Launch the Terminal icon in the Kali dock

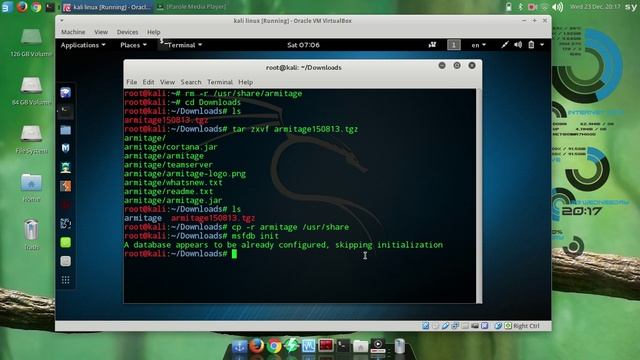coord(65,110)
